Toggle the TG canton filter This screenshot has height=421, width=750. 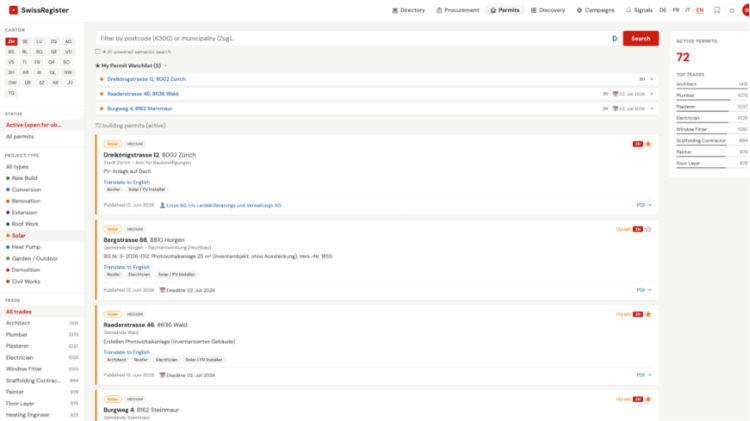tap(11, 93)
